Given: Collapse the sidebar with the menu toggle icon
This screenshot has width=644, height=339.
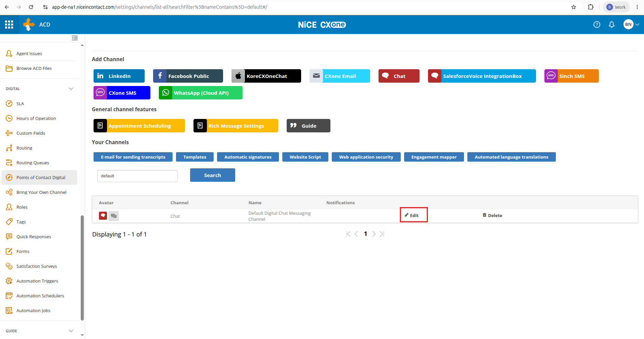Looking at the screenshot, I should 75,38.
